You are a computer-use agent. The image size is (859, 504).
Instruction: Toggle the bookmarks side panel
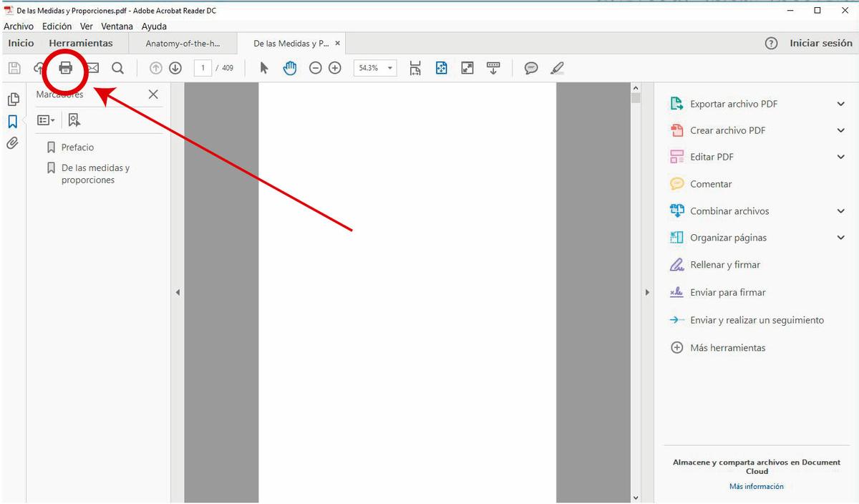coord(12,122)
